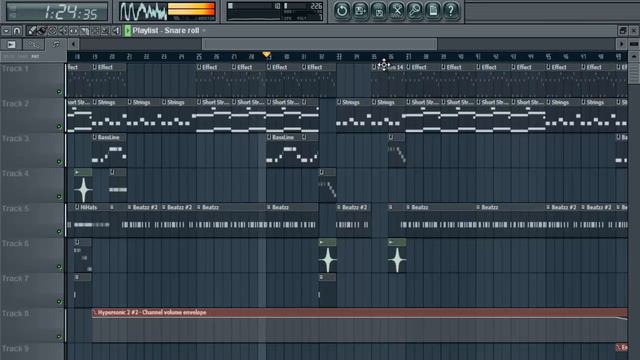
Task: Click the vertical scrollbar of the Playlist
Action: point(633,73)
